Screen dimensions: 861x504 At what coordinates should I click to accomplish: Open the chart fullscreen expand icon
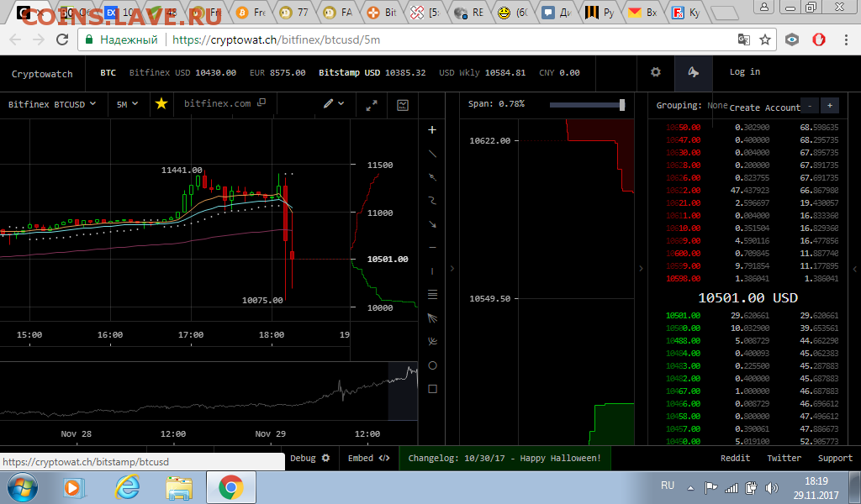coord(372,105)
